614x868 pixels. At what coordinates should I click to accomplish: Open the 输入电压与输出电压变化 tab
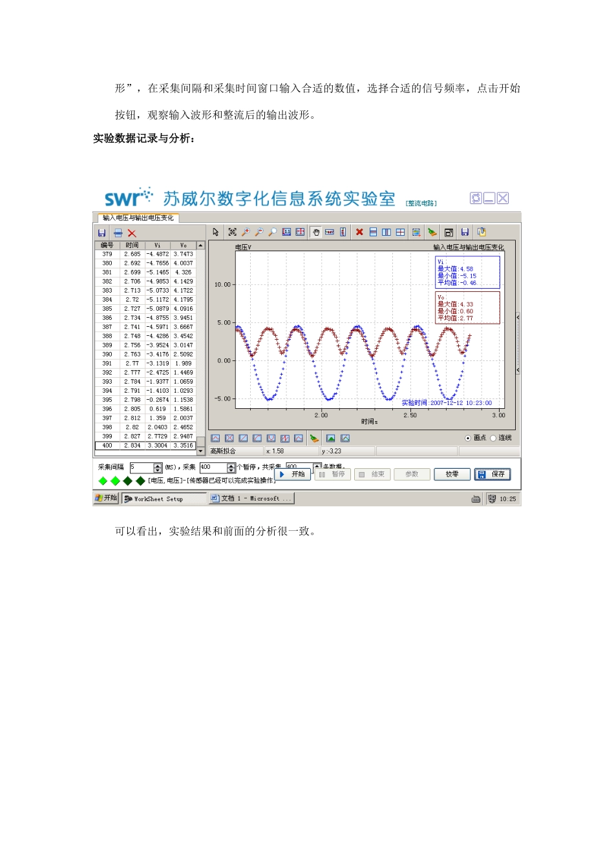[138, 218]
